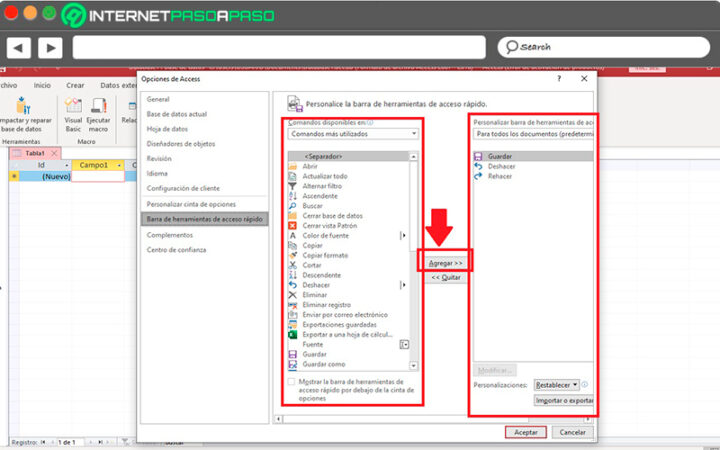Select Rehacer in the quick access list
Screen dimensions: 720x450
click(x=500, y=176)
